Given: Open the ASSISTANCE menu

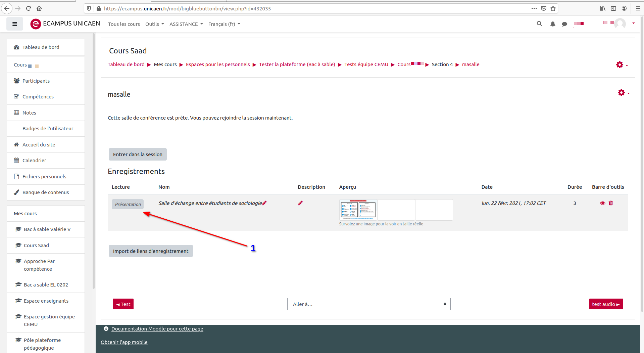Looking at the screenshot, I should click(x=186, y=24).
